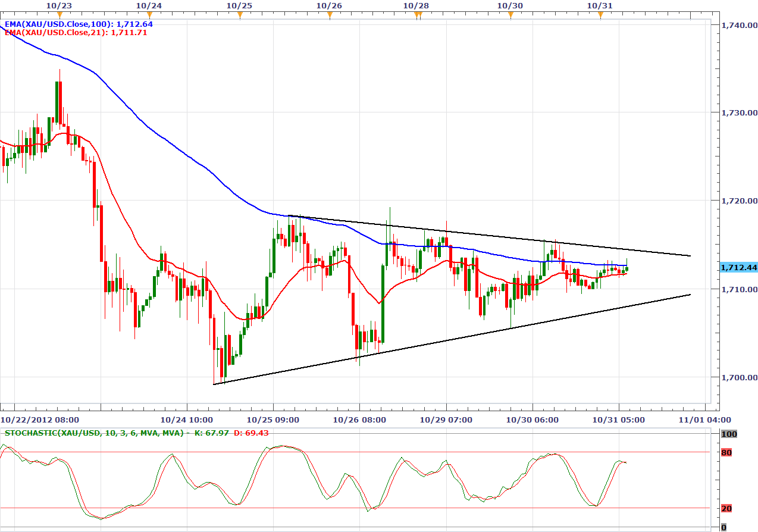
Task: Click the orange marker under 10/31
Action: pos(600,15)
